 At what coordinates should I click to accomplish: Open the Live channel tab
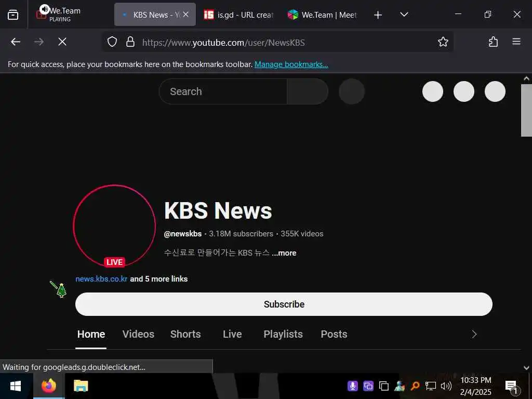coord(232,334)
